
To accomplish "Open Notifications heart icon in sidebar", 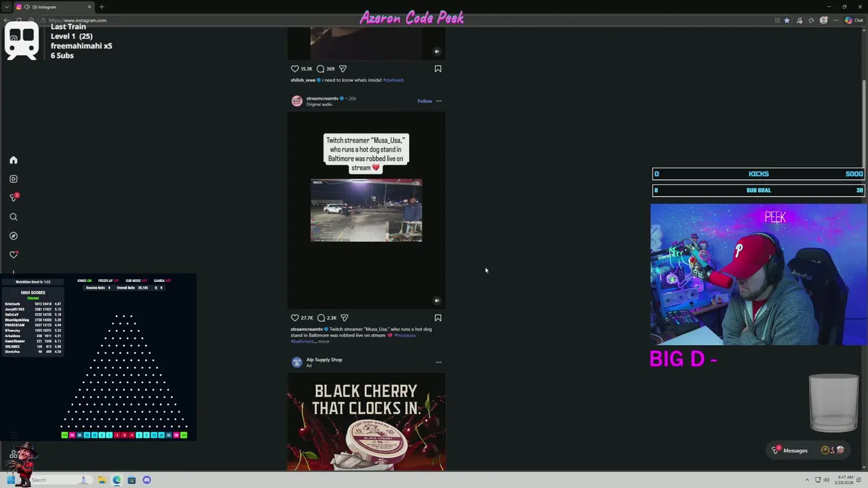I will point(13,255).
